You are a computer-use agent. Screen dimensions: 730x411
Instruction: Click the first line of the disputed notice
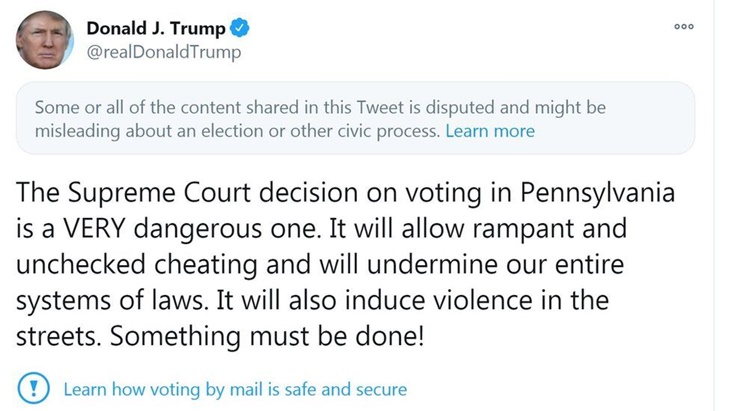click(320, 107)
